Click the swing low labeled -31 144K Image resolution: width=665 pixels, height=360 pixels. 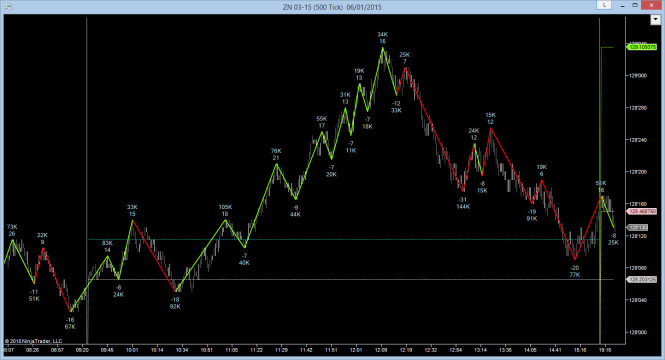(x=463, y=203)
